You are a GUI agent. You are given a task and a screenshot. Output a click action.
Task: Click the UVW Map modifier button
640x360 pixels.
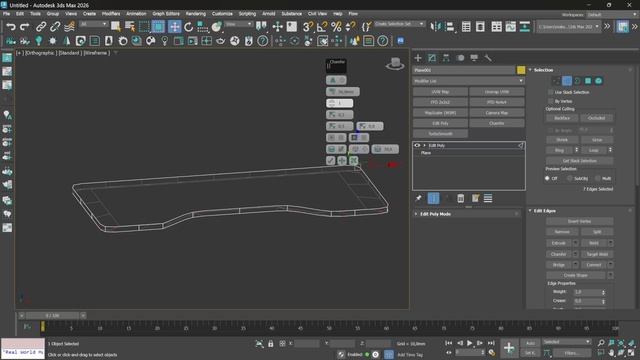pos(440,92)
